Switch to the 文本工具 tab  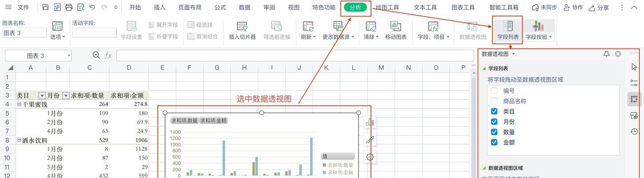tap(425, 8)
